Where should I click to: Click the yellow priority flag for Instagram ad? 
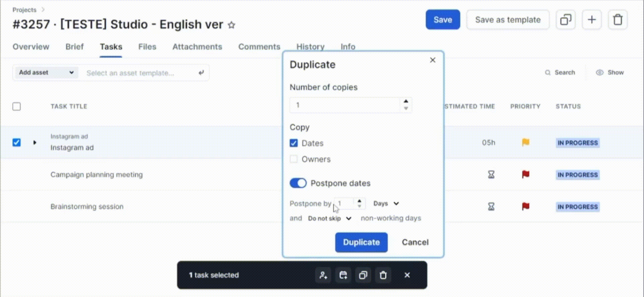click(526, 142)
